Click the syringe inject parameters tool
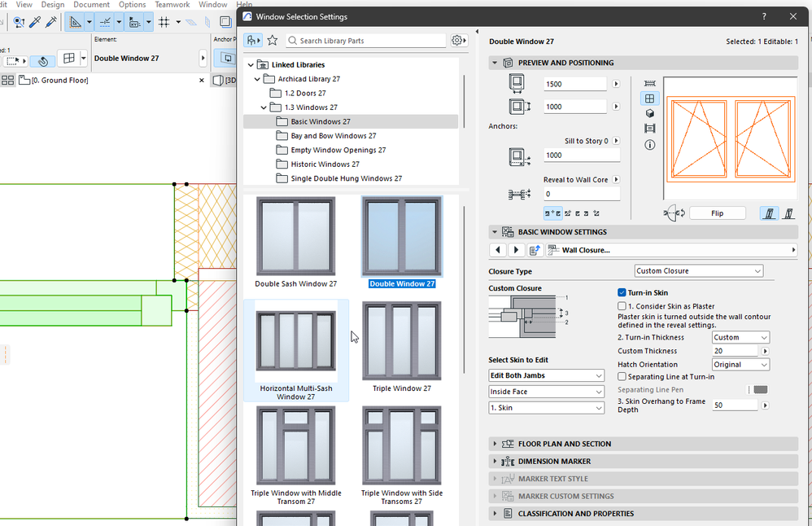Screen dimensions: 812x526 52,22
